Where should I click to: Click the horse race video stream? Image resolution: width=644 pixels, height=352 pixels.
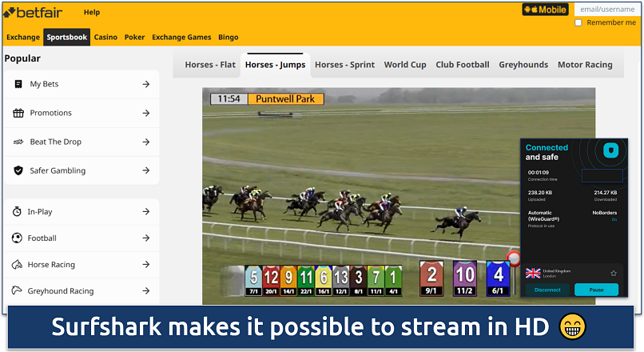click(399, 196)
